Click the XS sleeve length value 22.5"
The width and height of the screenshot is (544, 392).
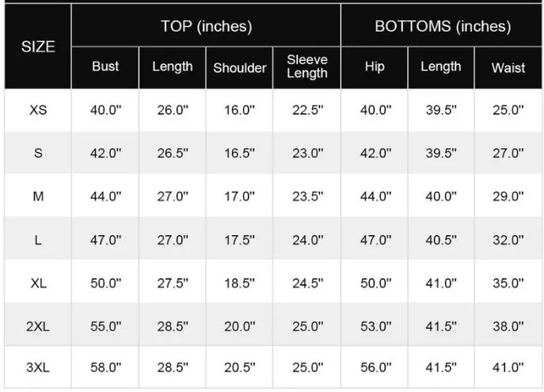click(307, 110)
